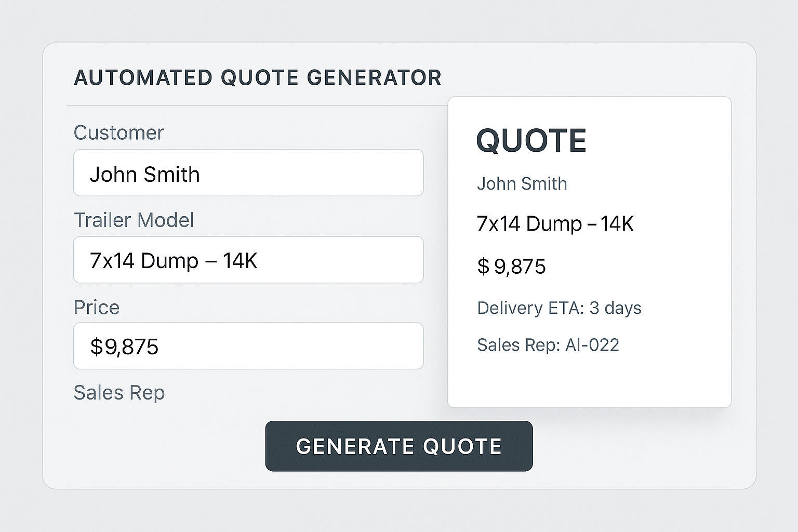The height and width of the screenshot is (532, 798).
Task: Click the dollar sign in quote preview
Action: pyautogui.click(x=483, y=267)
